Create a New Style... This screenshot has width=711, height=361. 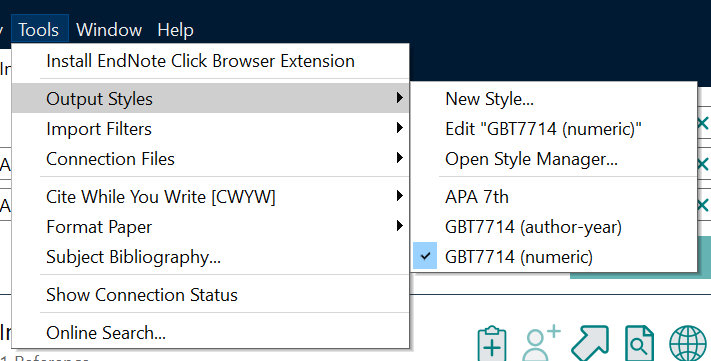pos(554,98)
